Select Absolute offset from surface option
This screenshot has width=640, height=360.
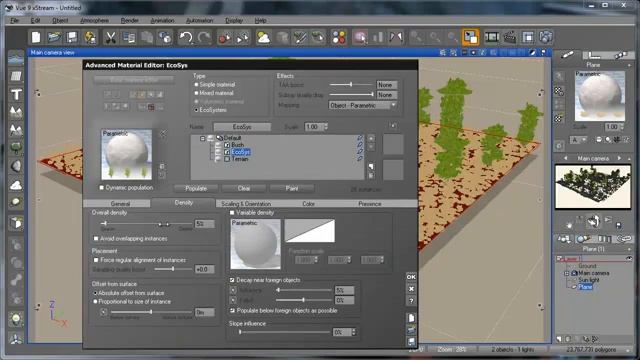tap(96, 293)
